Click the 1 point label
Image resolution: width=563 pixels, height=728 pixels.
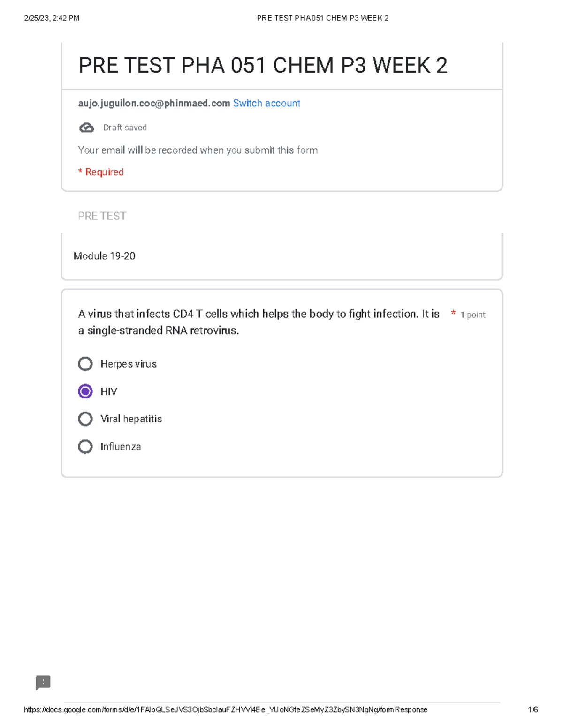click(x=472, y=315)
